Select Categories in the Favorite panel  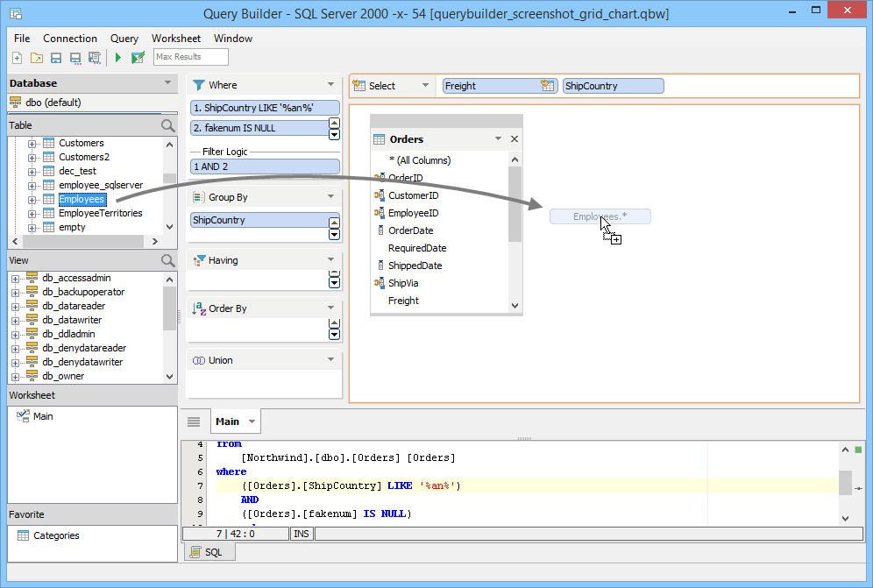click(x=56, y=535)
